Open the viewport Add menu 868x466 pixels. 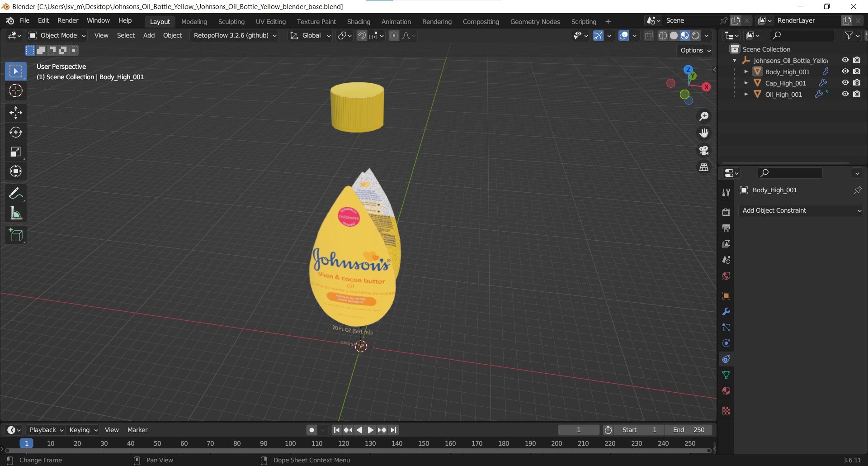click(149, 35)
